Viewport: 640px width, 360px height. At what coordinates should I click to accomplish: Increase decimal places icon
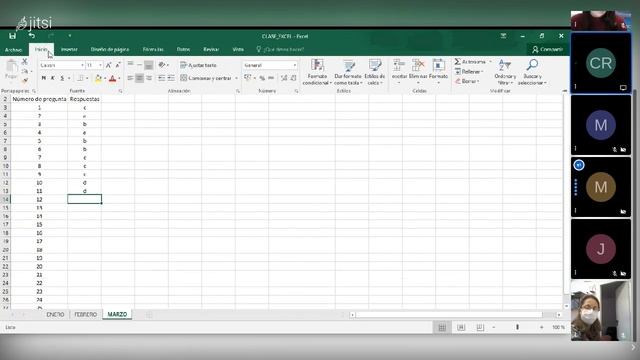pyautogui.click(x=284, y=78)
